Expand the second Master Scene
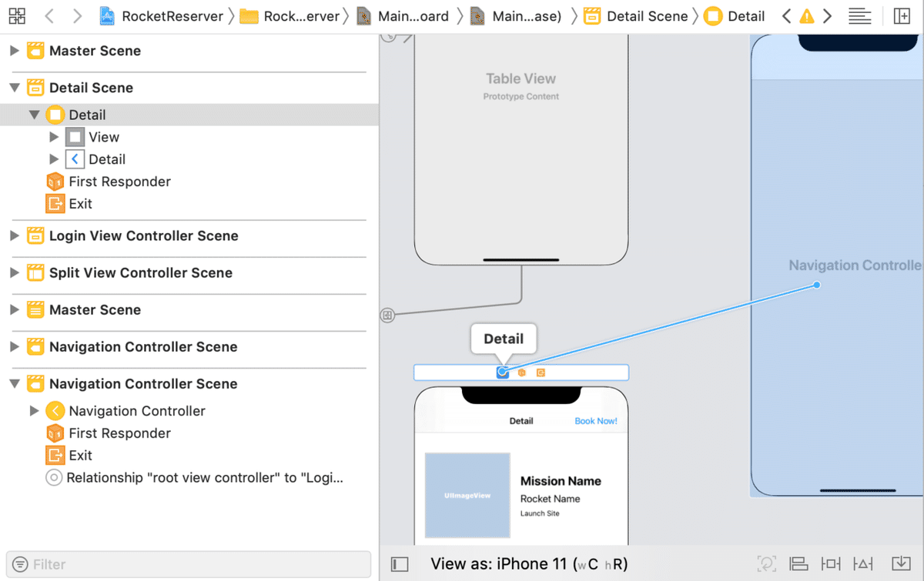Image resolution: width=924 pixels, height=581 pixels. click(14, 309)
